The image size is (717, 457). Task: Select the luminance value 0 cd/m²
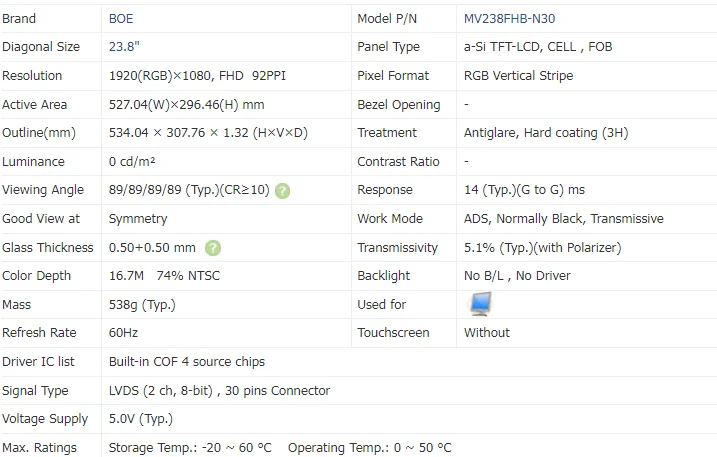132,161
